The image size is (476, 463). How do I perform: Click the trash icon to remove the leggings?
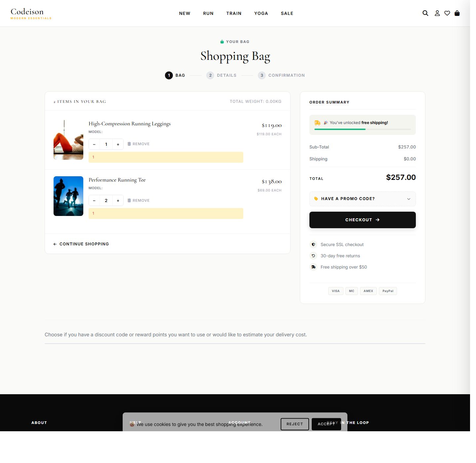pyautogui.click(x=129, y=144)
